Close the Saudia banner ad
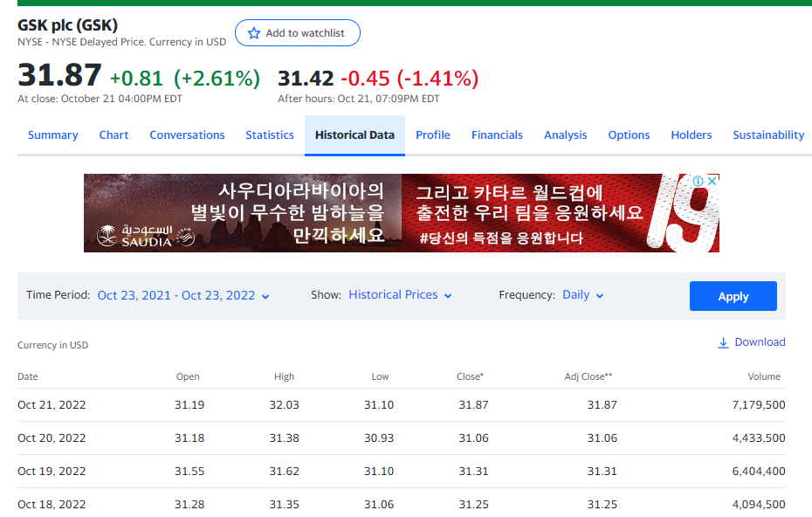 712,181
